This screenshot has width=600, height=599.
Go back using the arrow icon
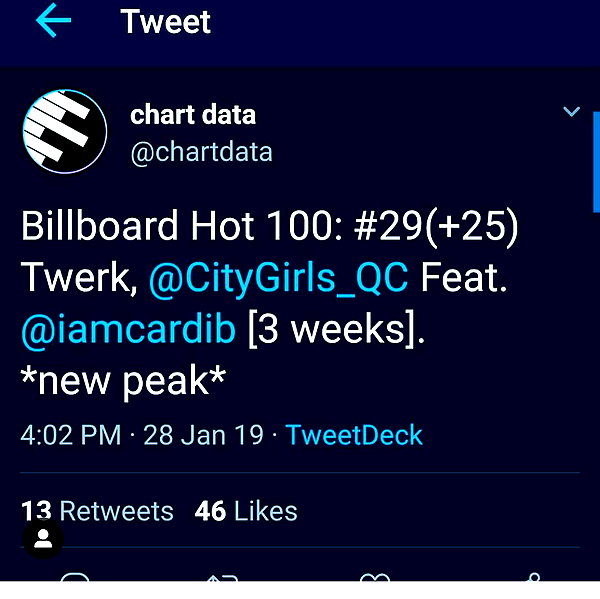(54, 20)
